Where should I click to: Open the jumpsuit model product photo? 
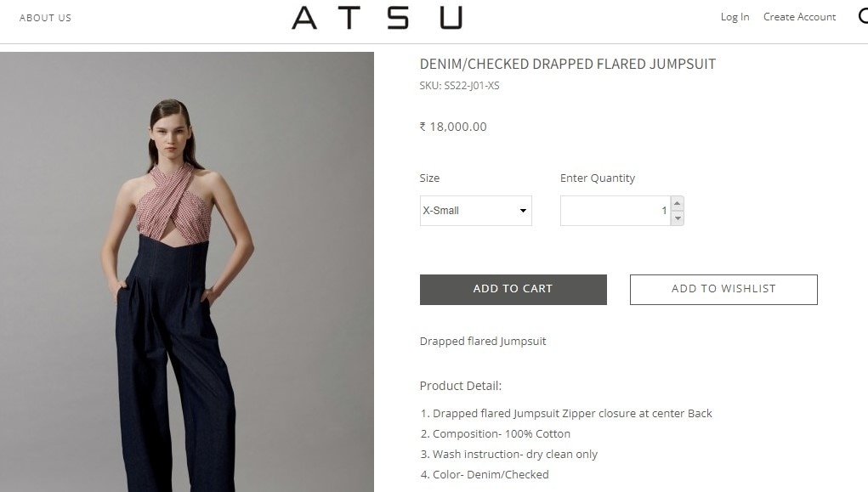click(x=186, y=272)
